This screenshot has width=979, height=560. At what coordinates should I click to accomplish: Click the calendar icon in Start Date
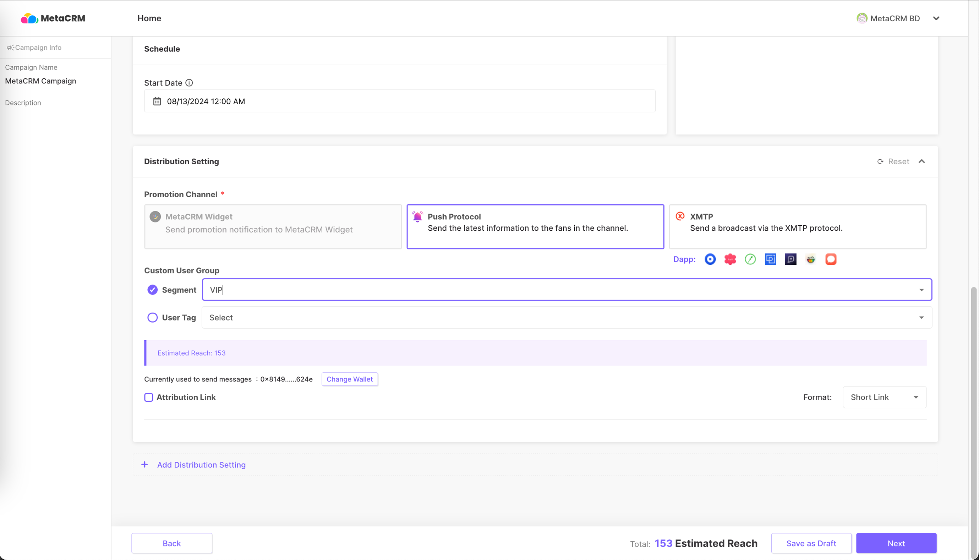[x=157, y=101]
